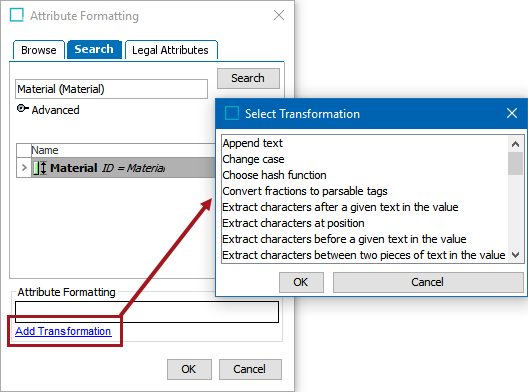
Task: Click the Select Transformation dialog icon
Action: click(232, 113)
